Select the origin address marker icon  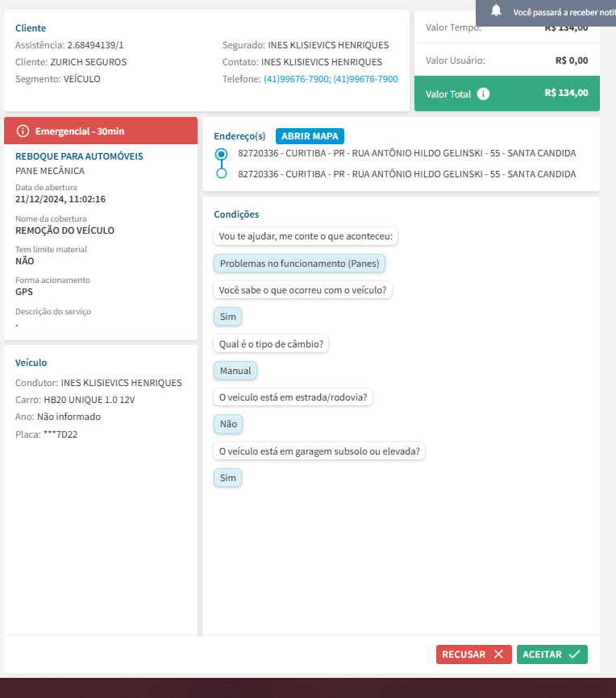tap(222, 154)
